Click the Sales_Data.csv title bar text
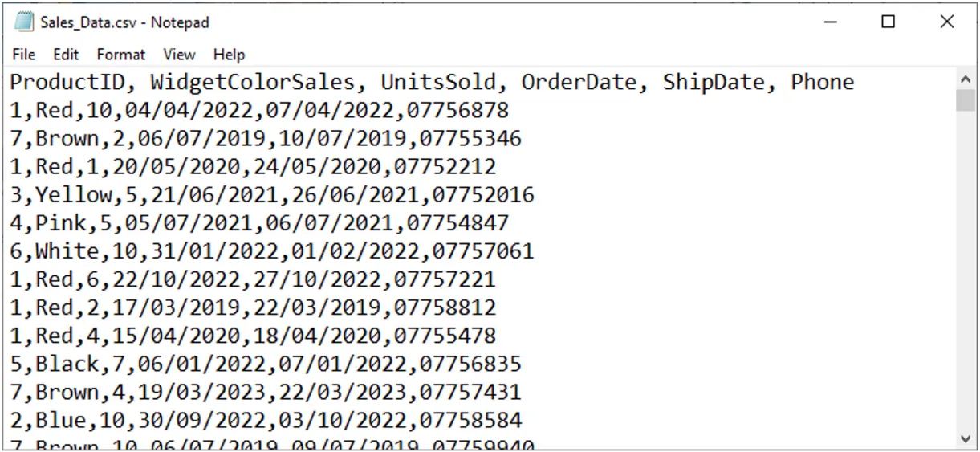This screenshot has height=452, width=980. pyautogui.click(x=124, y=22)
